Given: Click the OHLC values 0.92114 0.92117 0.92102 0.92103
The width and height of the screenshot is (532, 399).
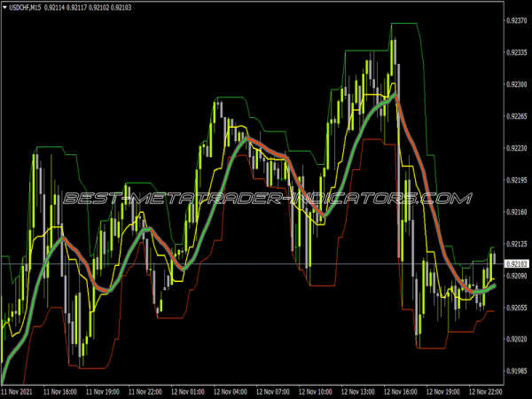Looking at the screenshot, I should 88,7.
